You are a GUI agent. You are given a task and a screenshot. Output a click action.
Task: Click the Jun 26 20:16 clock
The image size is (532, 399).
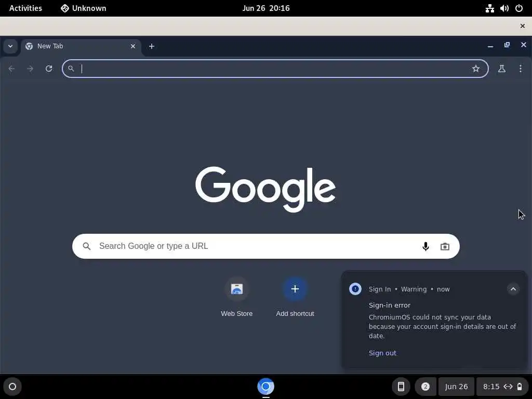(x=266, y=8)
